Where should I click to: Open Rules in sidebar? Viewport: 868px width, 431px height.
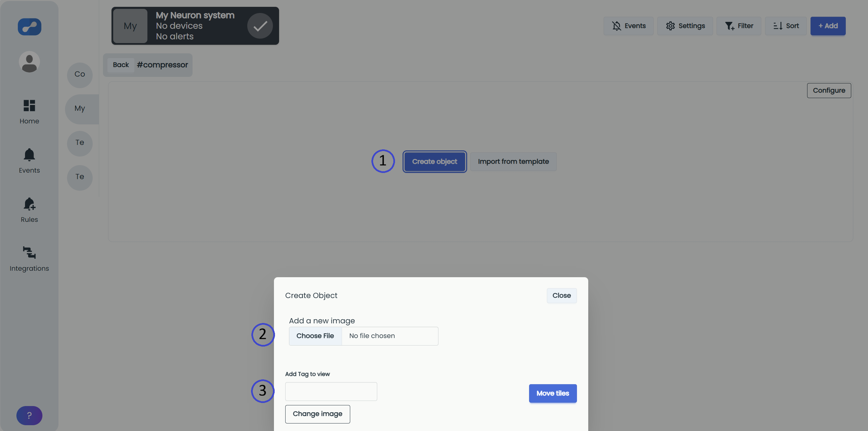coord(29,210)
